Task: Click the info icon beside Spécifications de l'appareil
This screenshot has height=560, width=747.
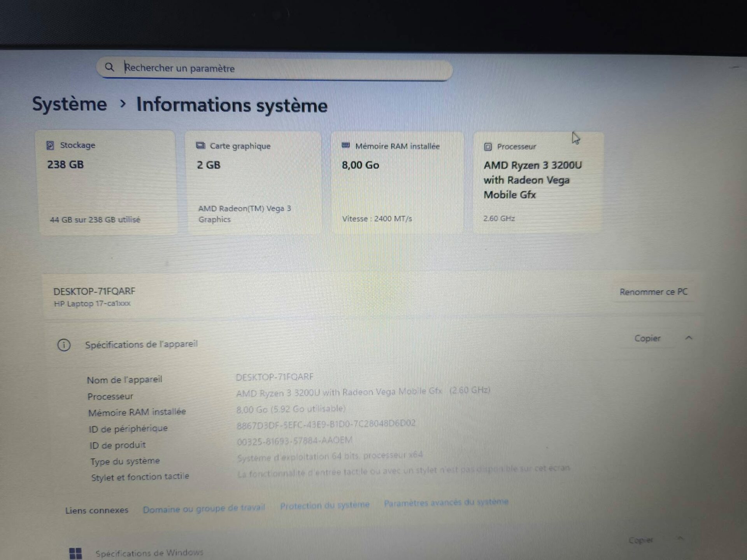Action: pyautogui.click(x=64, y=345)
